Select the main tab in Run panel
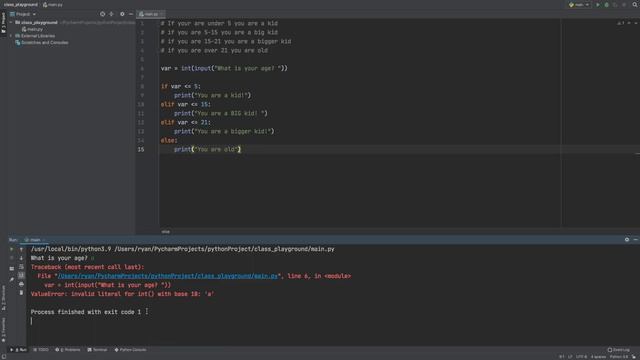Viewport: 640px width, 360px height. coord(35,240)
